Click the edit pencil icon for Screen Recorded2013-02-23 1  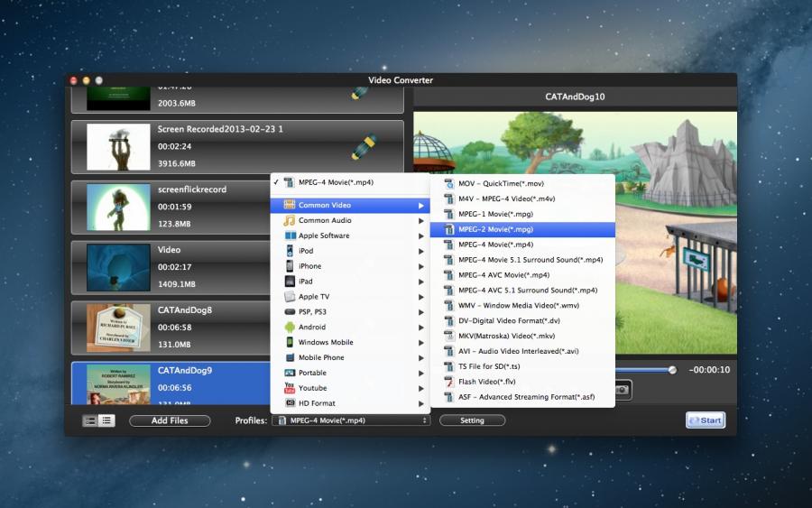pos(364,146)
